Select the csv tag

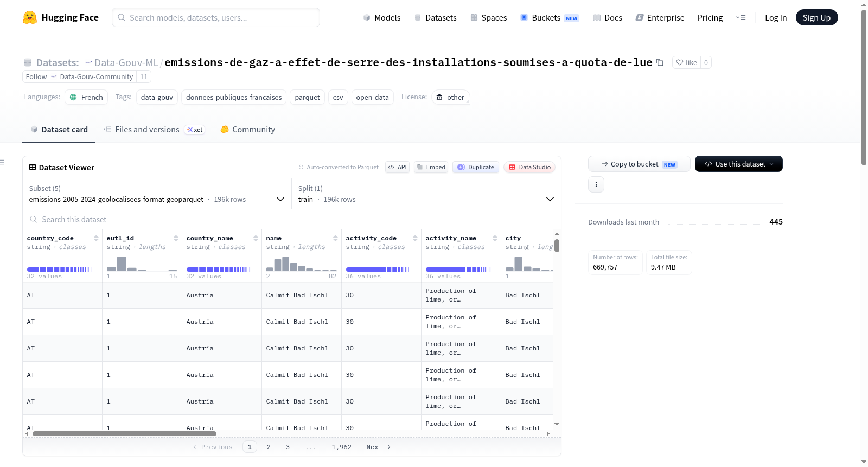coord(338,97)
